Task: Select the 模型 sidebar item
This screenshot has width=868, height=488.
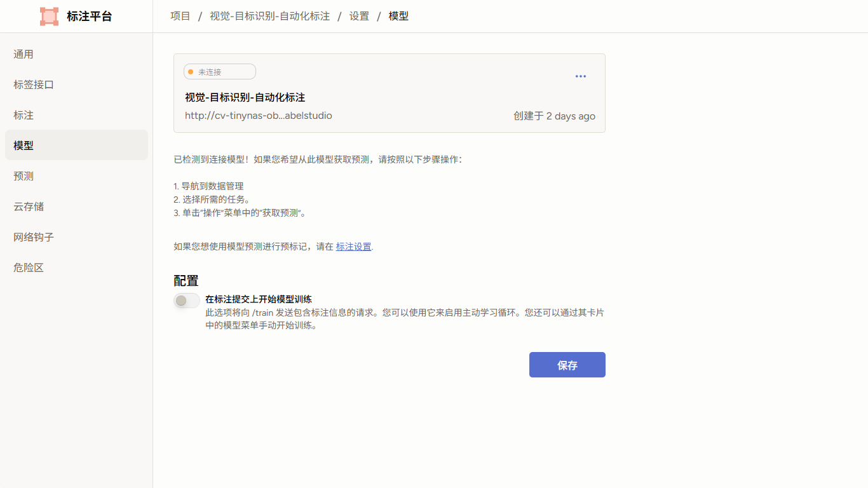Action: tap(76, 146)
